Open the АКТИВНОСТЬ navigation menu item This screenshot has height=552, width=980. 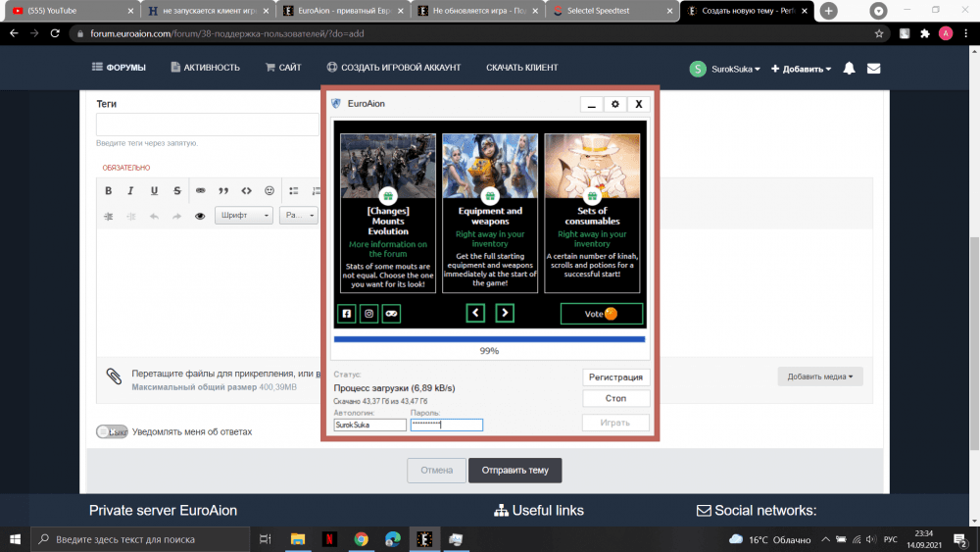[205, 68]
